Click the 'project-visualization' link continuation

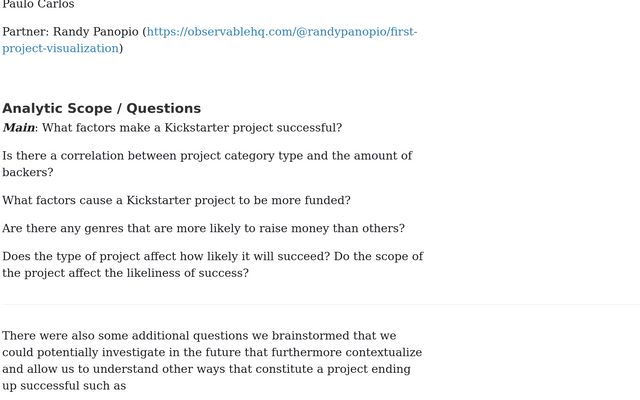(60, 49)
